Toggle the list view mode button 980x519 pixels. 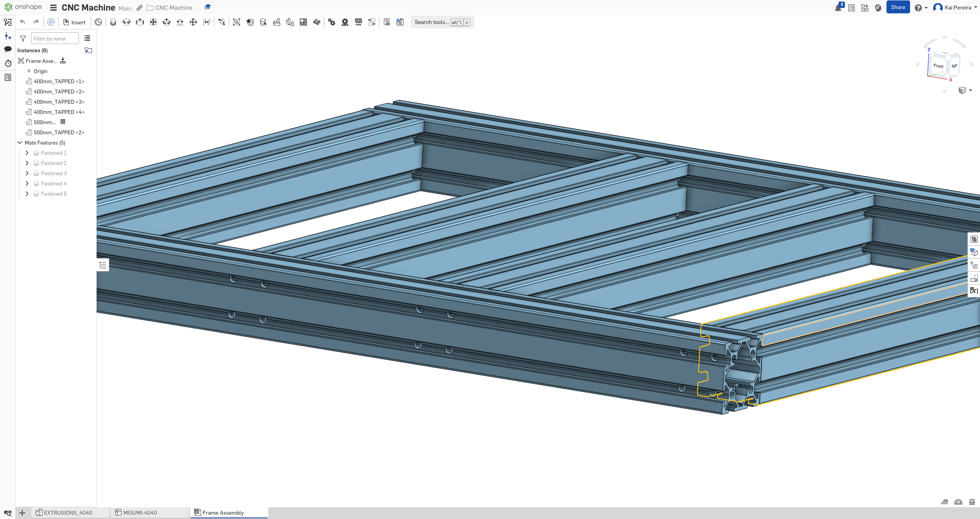click(x=87, y=39)
